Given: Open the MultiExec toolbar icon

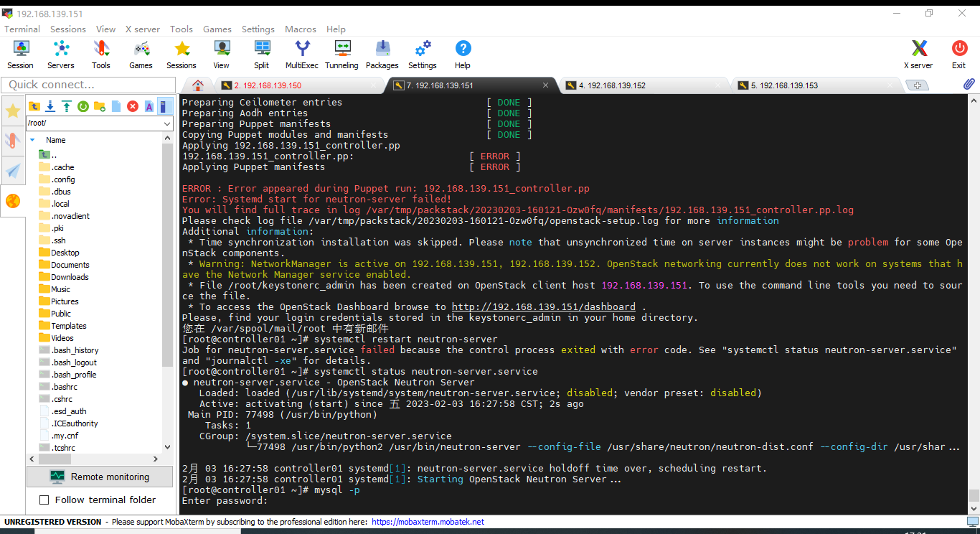Looking at the screenshot, I should tap(301, 55).
